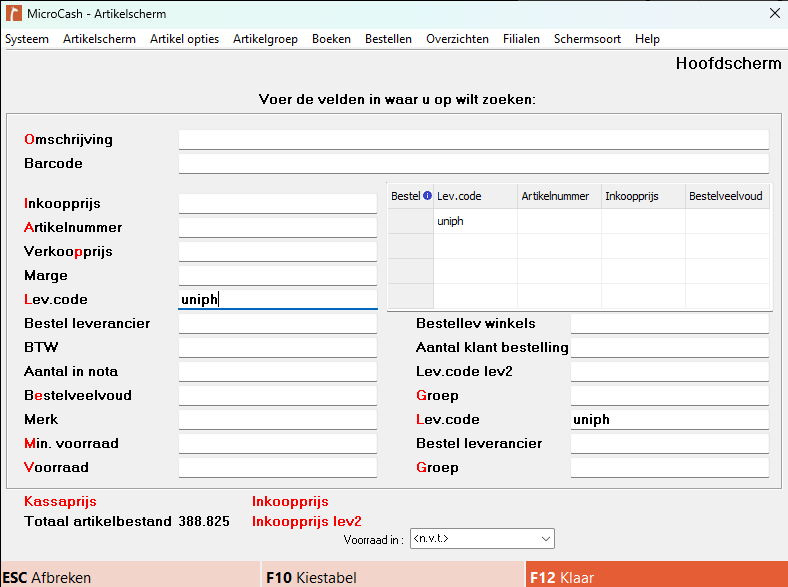Click the F10 Kiestabel button
Image resolution: width=788 pixels, height=587 pixels.
(393, 574)
